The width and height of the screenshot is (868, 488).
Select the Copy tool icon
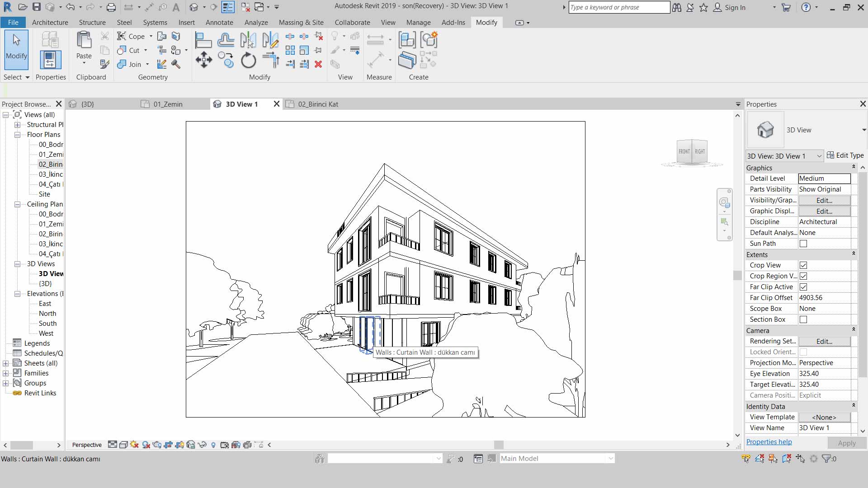tap(226, 60)
